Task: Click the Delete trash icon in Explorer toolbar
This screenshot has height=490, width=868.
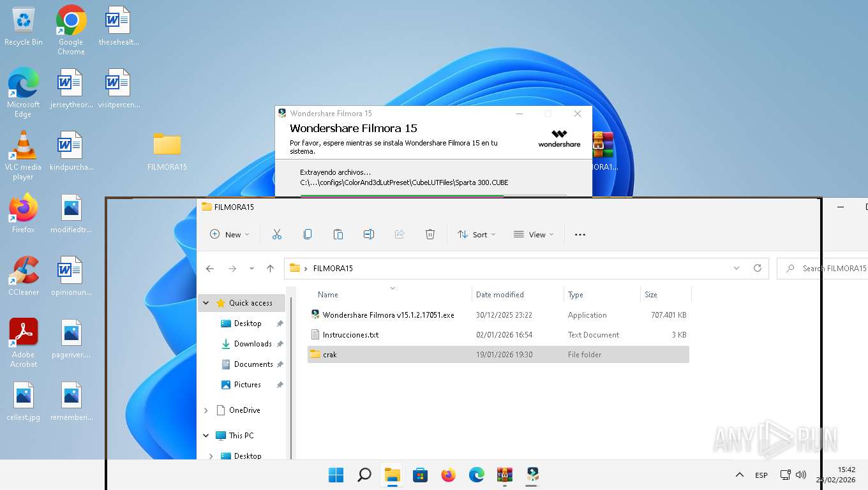Action: click(x=430, y=234)
